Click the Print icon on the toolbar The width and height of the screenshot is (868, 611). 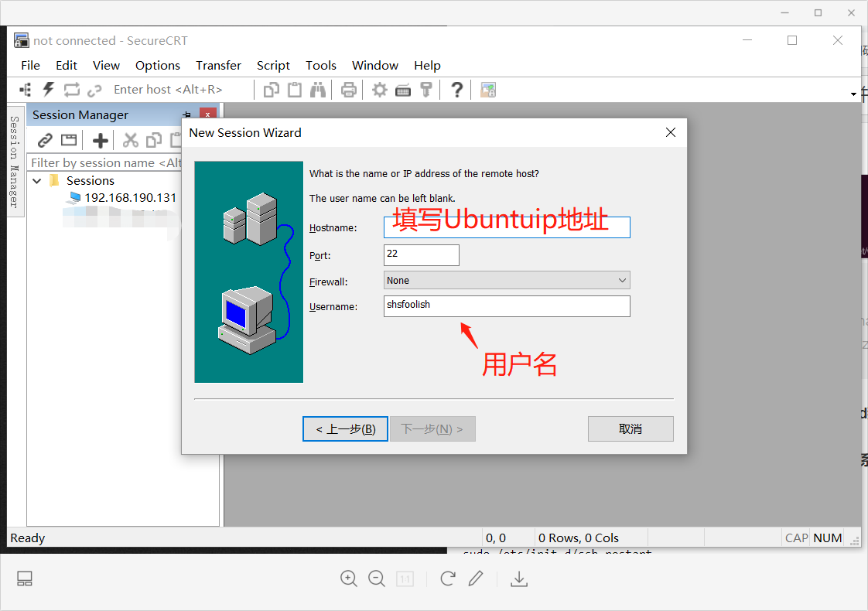coord(348,89)
